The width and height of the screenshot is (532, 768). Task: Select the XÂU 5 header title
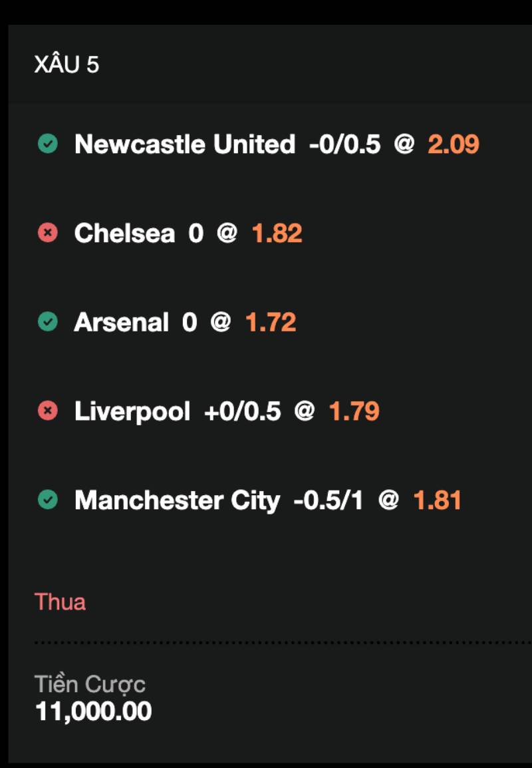66,65
